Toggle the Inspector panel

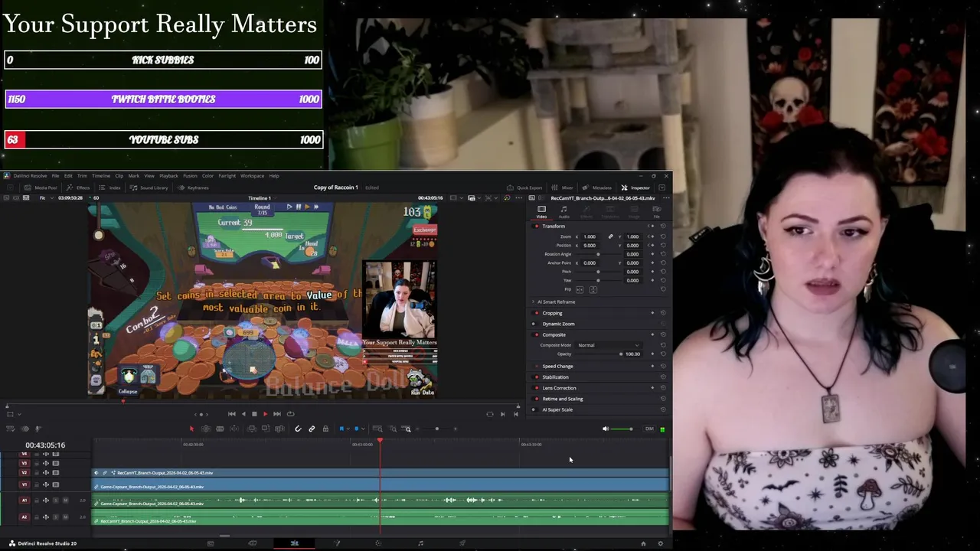635,187
